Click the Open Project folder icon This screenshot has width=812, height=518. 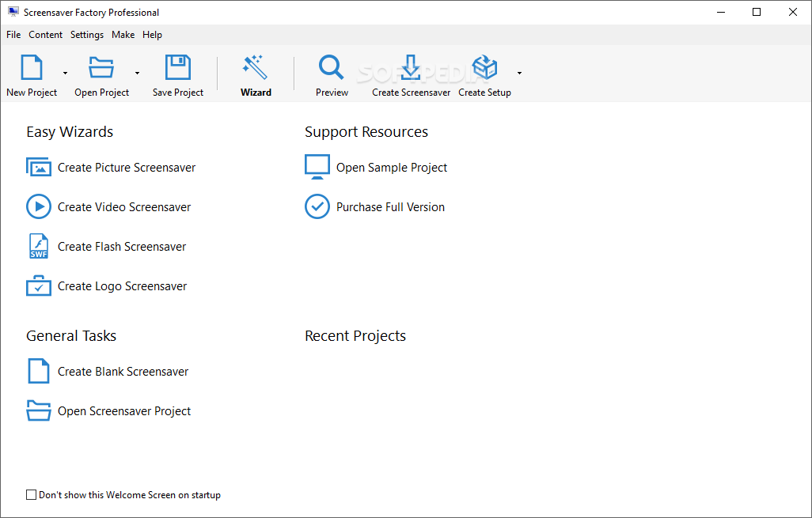coord(101,67)
